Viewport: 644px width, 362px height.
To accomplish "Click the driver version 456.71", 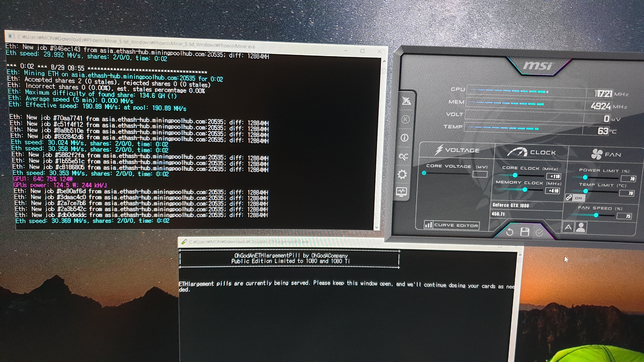I will coord(498,214).
